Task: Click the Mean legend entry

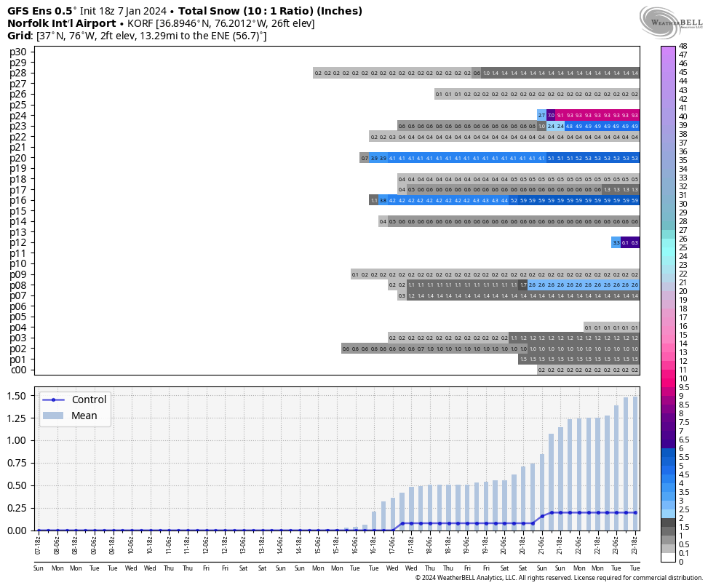Action: [x=70, y=416]
